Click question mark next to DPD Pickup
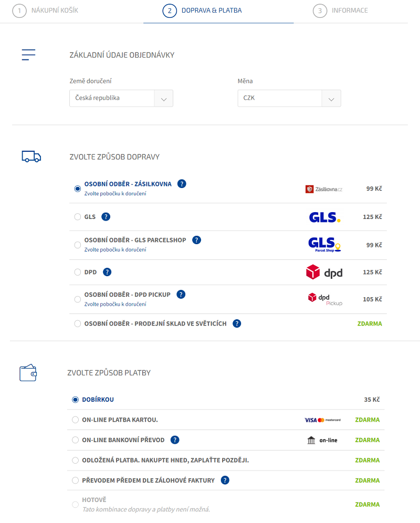420x523 pixels. click(x=181, y=294)
